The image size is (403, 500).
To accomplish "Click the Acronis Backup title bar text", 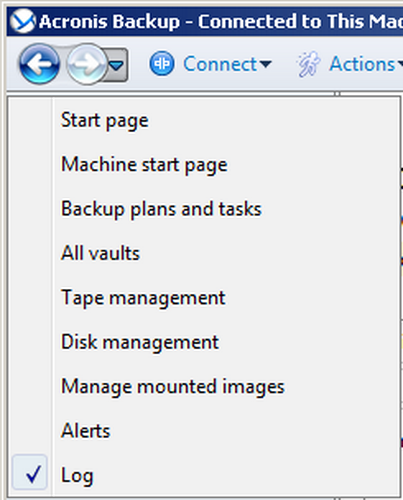I will click(x=221, y=21).
